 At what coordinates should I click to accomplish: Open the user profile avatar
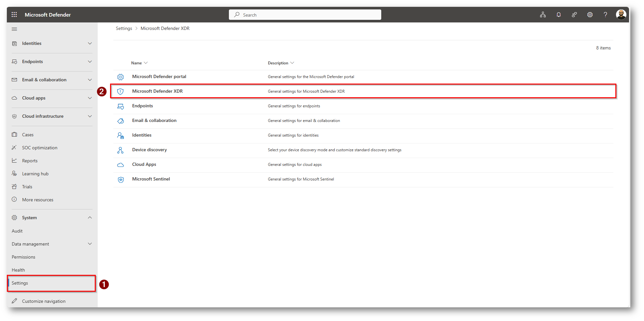[x=621, y=15]
